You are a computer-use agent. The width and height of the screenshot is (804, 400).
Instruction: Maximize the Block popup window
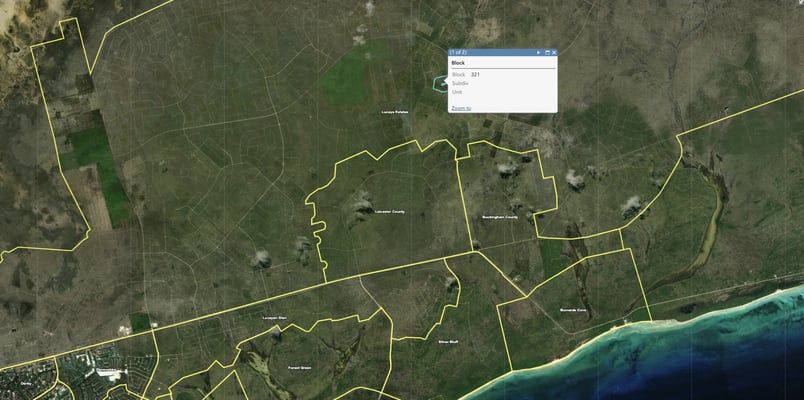(x=547, y=52)
